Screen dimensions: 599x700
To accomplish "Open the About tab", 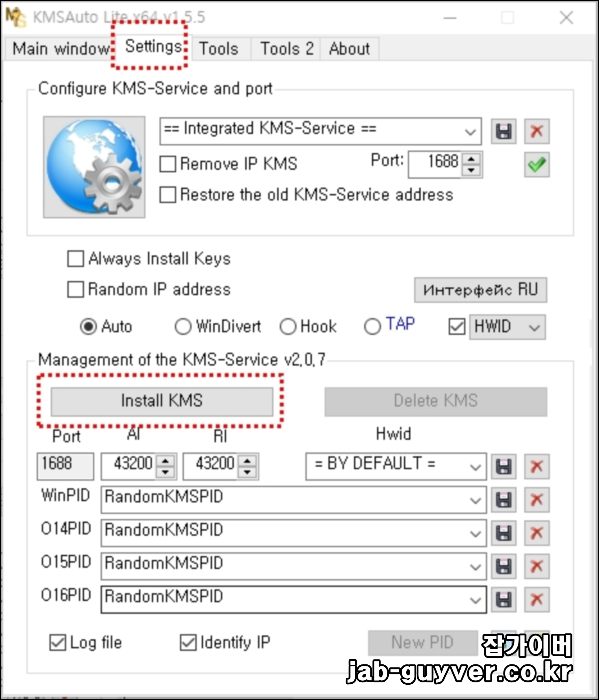I will (349, 49).
